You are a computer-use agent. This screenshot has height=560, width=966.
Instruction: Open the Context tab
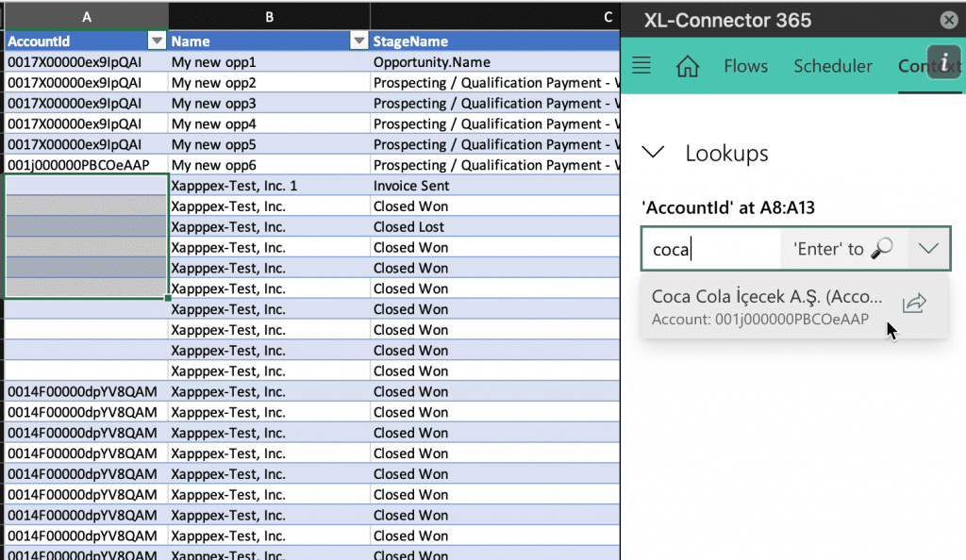(929, 66)
